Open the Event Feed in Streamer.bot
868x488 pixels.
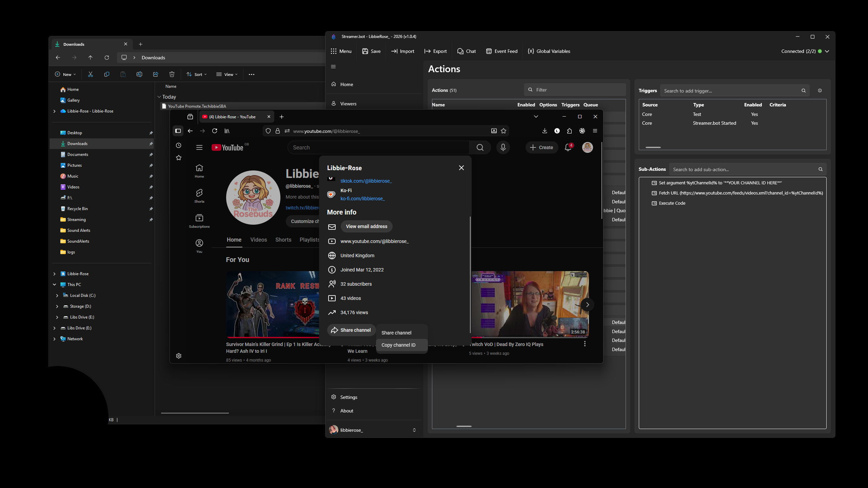click(x=502, y=51)
